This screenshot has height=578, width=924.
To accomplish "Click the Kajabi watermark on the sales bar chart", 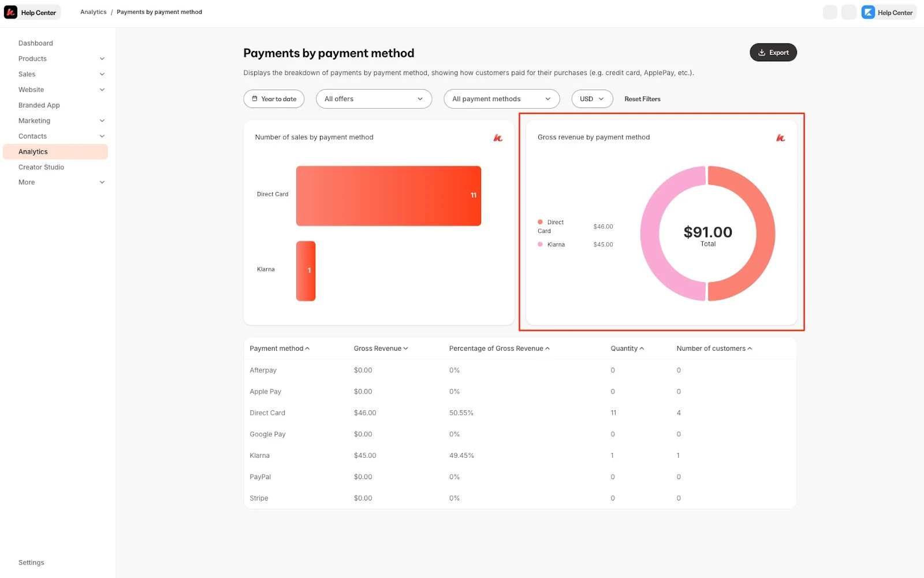I will 498,138.
